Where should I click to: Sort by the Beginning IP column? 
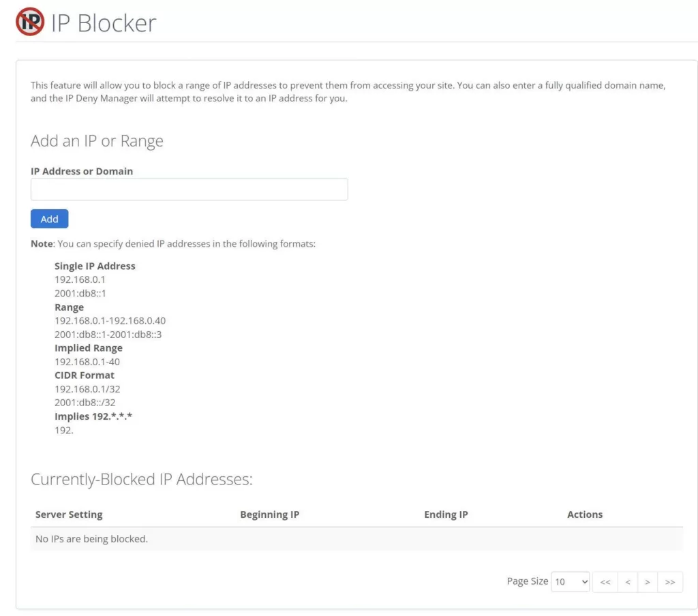tap(269, 514)
